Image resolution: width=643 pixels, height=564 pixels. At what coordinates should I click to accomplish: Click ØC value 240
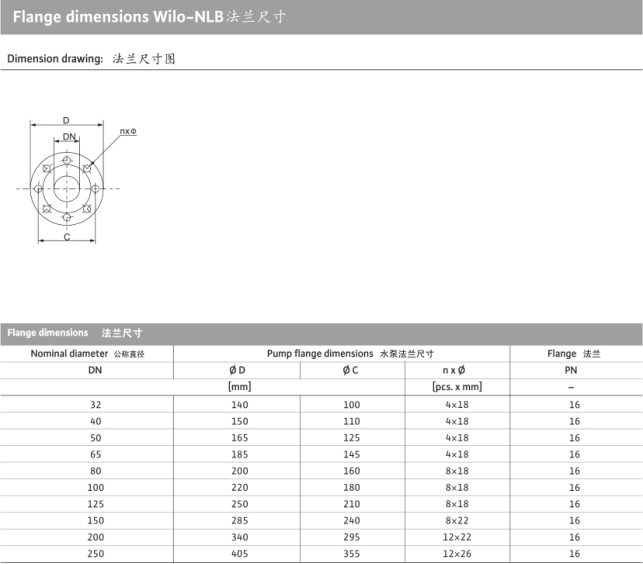[x=352, y=521]
